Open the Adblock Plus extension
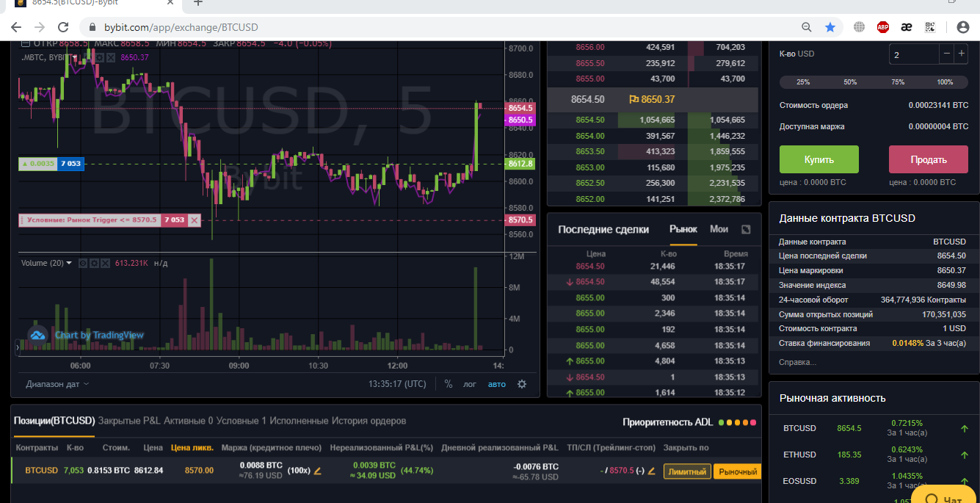 click(x=883, y=27)
